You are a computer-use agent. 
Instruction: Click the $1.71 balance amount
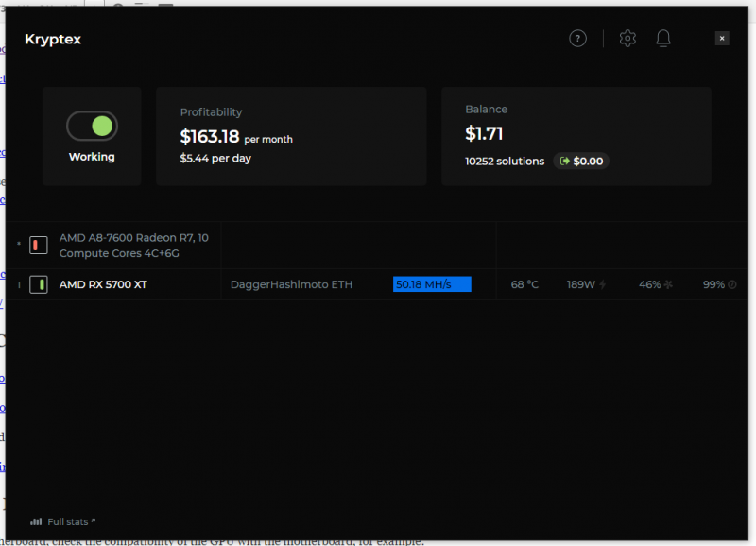[484, 135]
